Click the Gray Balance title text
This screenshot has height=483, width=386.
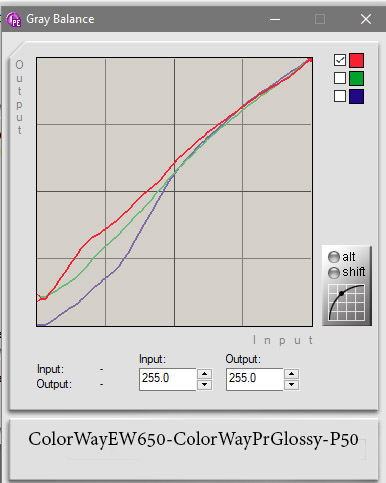click(x=60, y=19)
